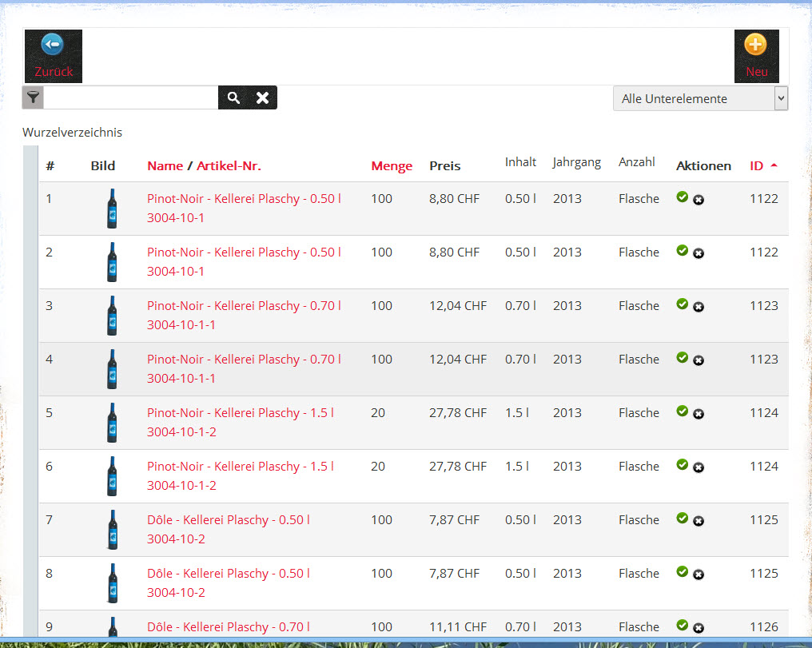Run search with the magnifier icon
Image resolution: width=812 pixels, height=648 pixels.
233,97
